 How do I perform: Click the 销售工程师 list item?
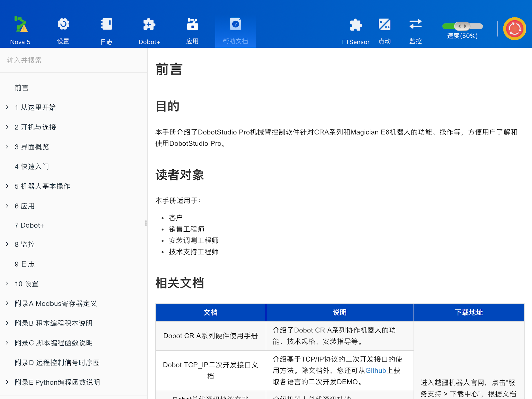coord(187,229)
